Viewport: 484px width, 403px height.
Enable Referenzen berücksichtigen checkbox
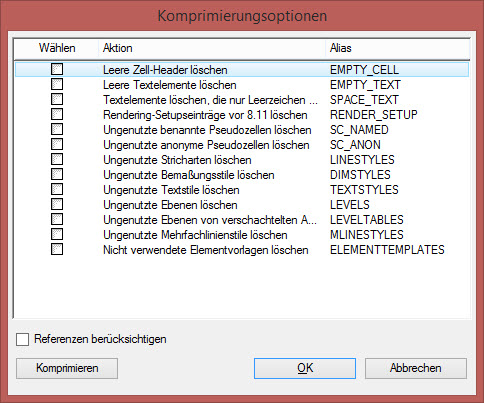pos(23,339)
